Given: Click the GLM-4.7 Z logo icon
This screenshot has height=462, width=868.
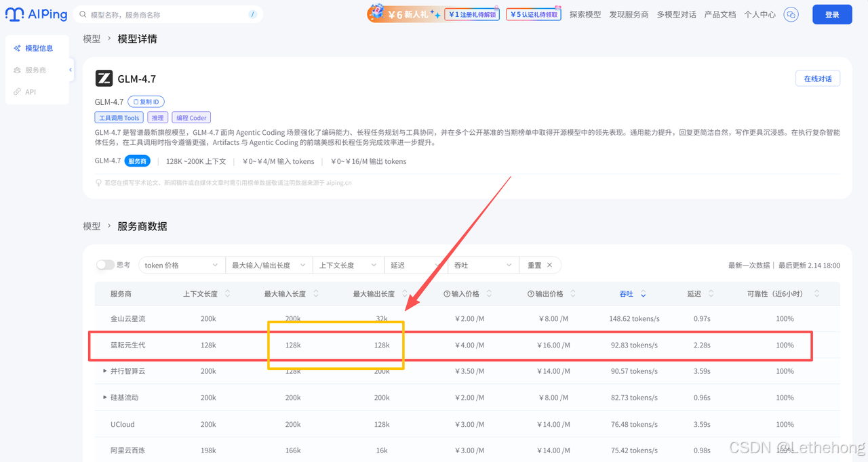Looking at the screenshot, I should 104,79.
